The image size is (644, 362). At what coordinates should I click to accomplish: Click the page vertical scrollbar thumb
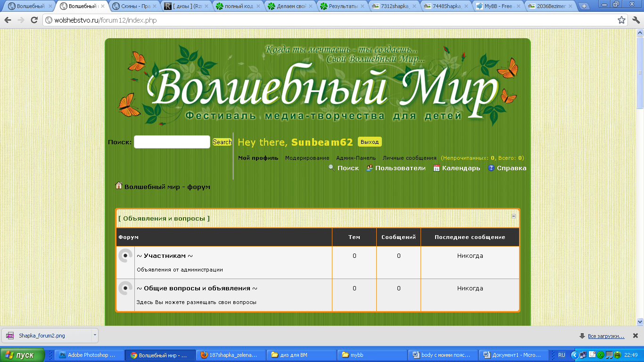[x=640, y=72]
